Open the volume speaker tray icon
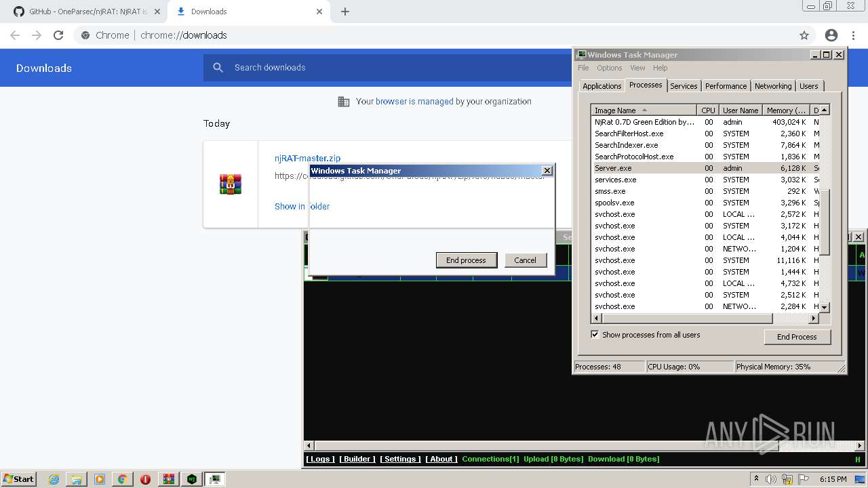This screenshot has height=488, width=868. click(x=771, y=479)
